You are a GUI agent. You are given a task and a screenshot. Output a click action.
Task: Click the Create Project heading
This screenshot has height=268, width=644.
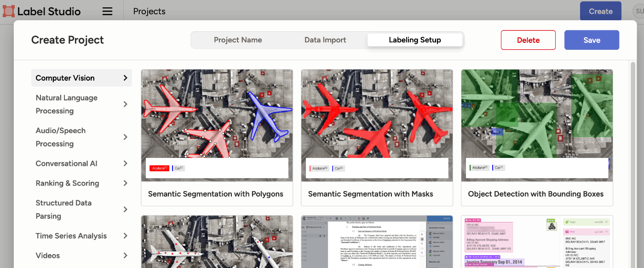pyautogui.click(x=68, y=40)
